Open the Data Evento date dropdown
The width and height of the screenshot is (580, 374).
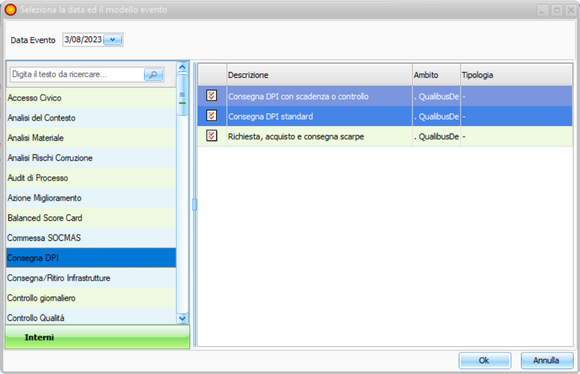113,40
